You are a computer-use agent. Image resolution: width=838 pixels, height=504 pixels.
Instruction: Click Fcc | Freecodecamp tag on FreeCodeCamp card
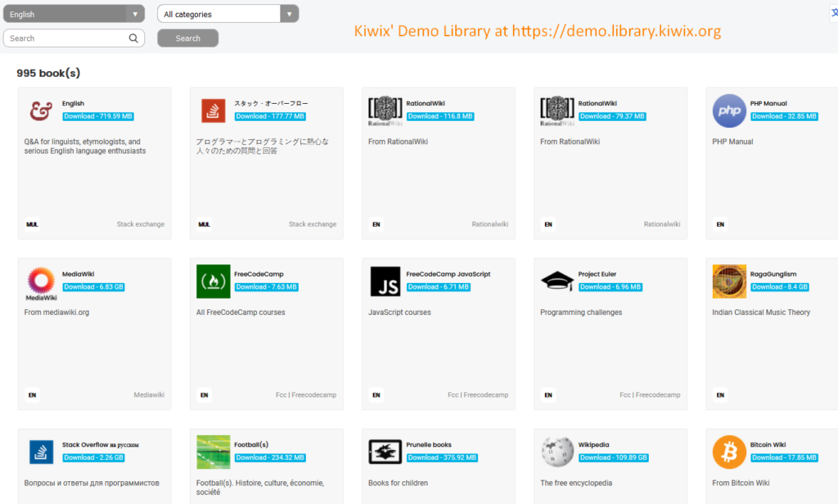pos(306,395)
